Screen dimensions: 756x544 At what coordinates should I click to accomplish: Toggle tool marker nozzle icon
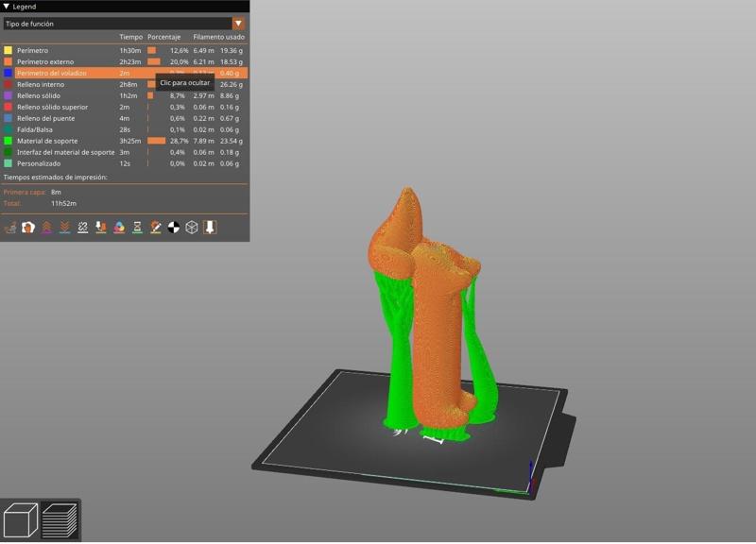coord(210,227)
